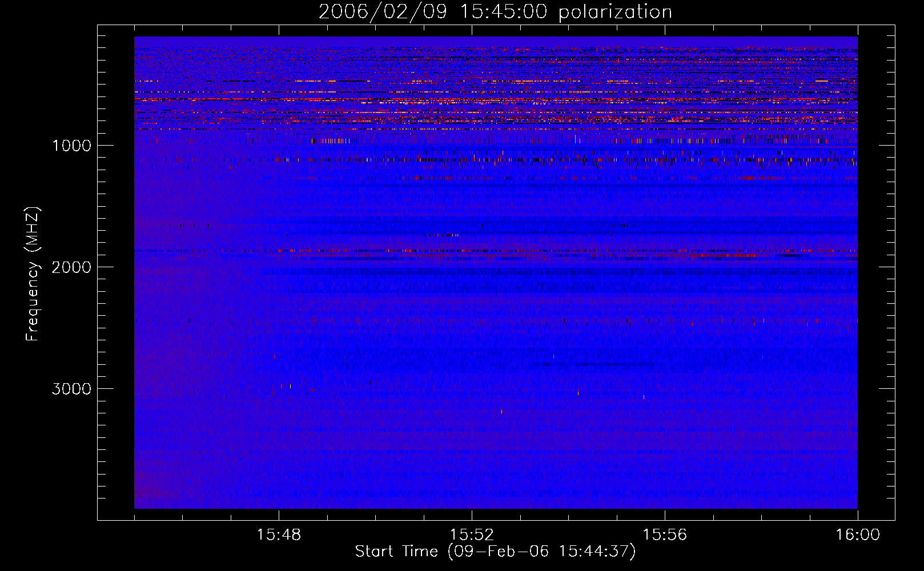924x571 pixels.
Task: Click the 3000 frequency tick label
Action: pos(71,388)
